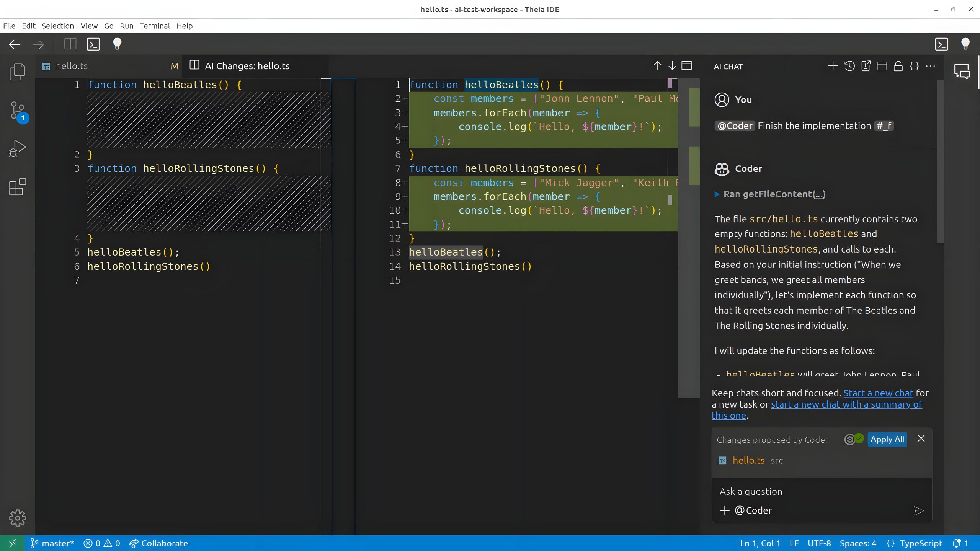The image size is (980, 551).
Task: Open the AI Chat more actions menu
Action: (931, 66)
